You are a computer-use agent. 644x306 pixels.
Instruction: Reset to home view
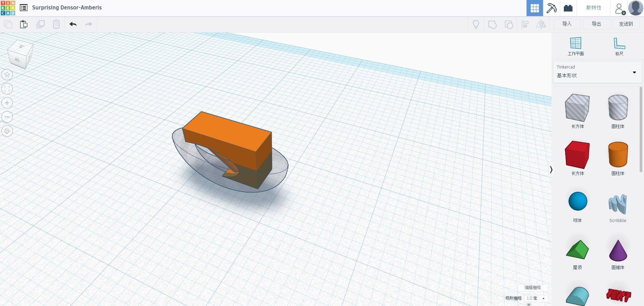[7, 75]
